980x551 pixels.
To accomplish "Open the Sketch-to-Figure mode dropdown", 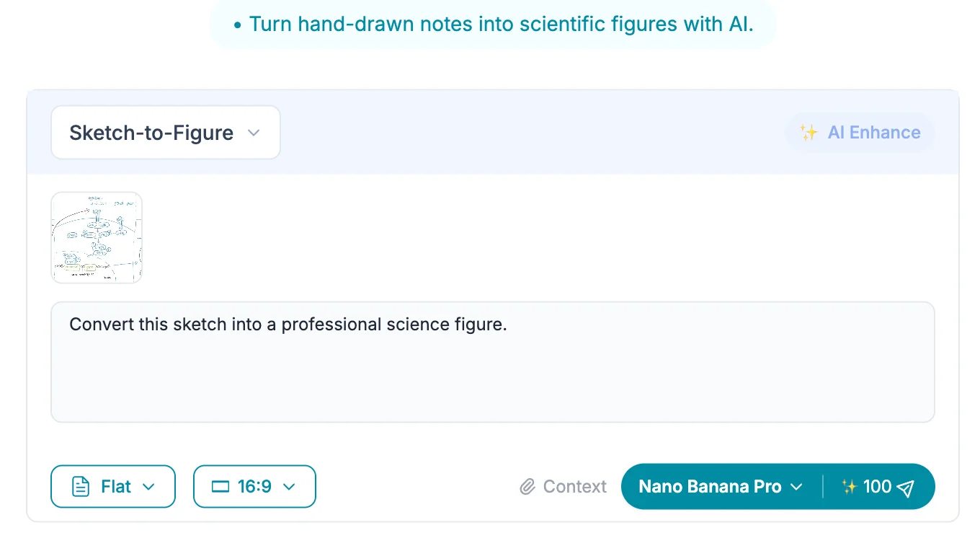I will point(165,133).
